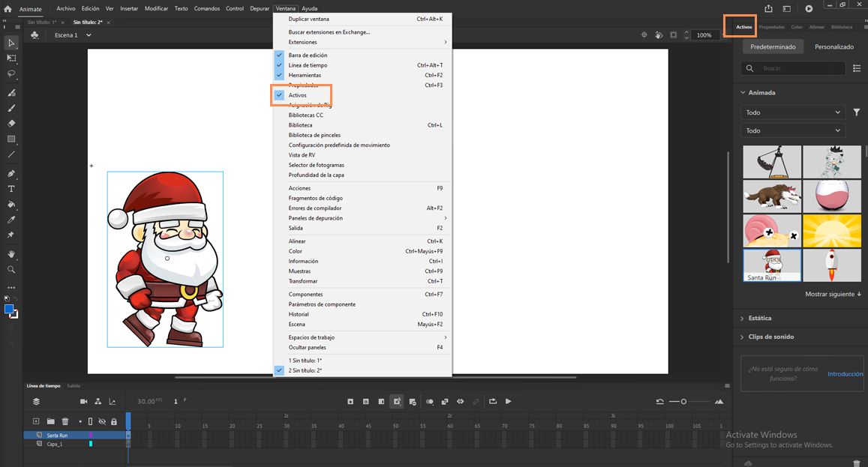Click the Home icon
This screenshot has height=467, width=868.
pos(8,9)
